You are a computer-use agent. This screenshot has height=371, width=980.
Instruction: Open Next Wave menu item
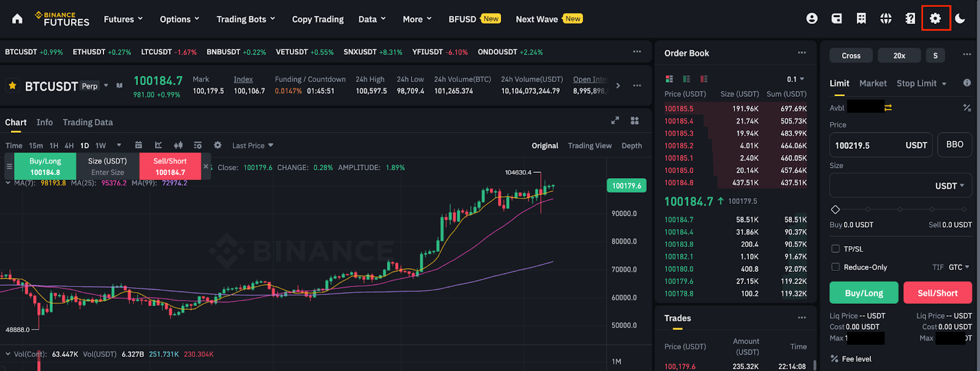(549, 19)
